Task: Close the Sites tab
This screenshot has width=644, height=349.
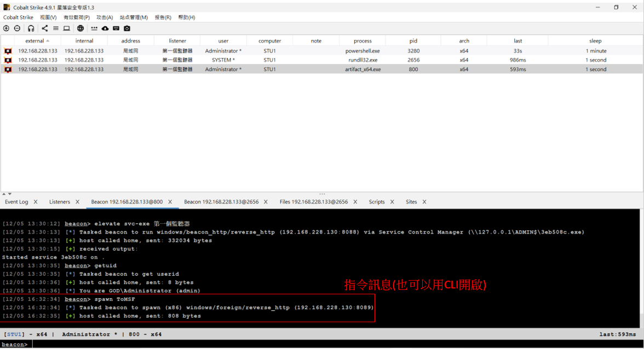Action: [x=424, y=202]
